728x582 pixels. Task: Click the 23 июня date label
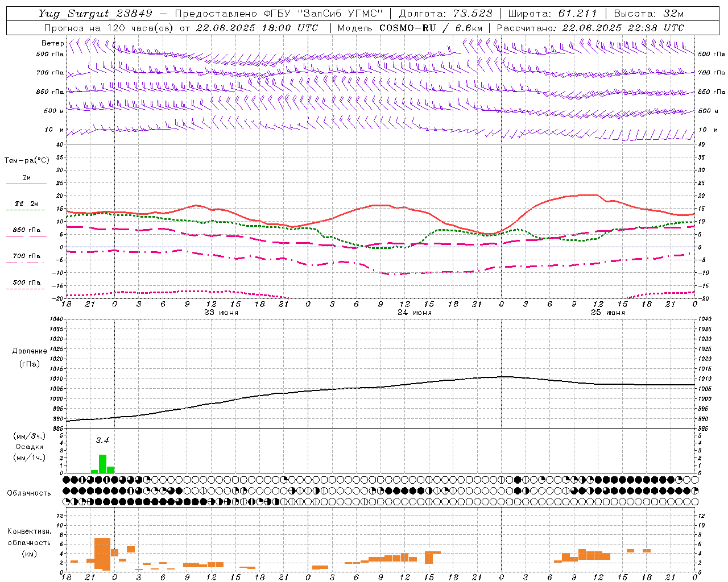coord(221,313)
